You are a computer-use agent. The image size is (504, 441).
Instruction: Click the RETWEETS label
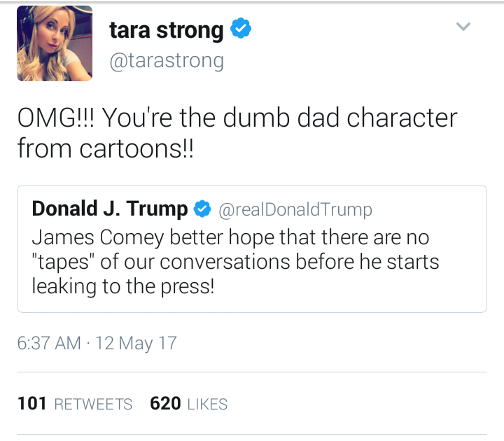pyautogui.click(x=92, y=405)
